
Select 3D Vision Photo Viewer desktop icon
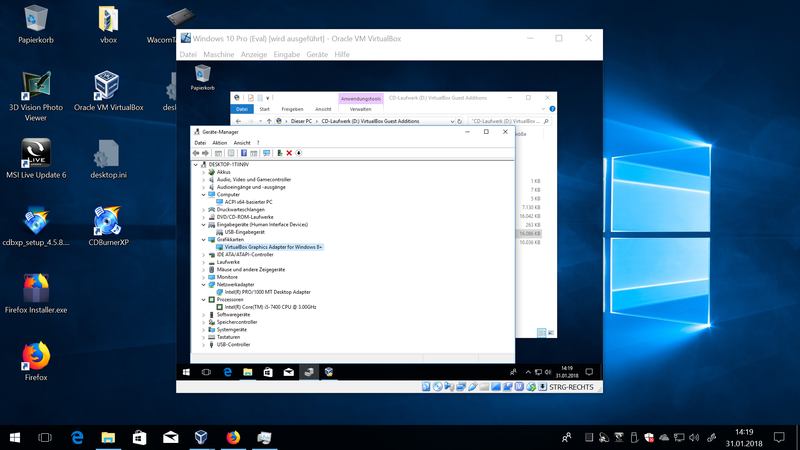[x=36, y=96]
